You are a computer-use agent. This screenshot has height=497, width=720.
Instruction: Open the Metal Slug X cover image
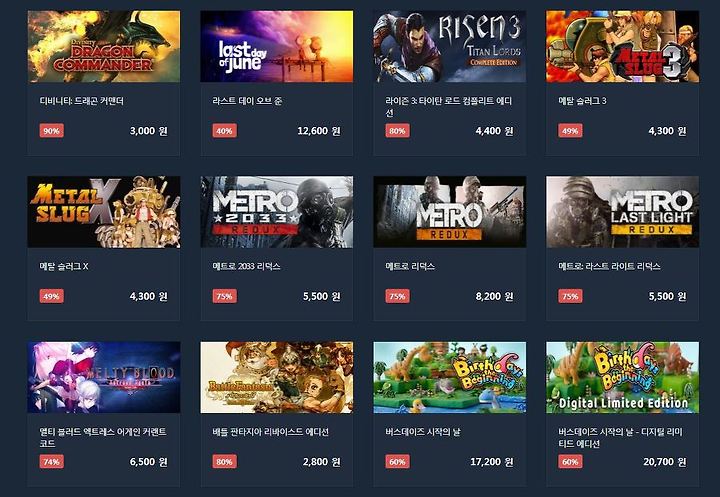click(x=104, y=212)
